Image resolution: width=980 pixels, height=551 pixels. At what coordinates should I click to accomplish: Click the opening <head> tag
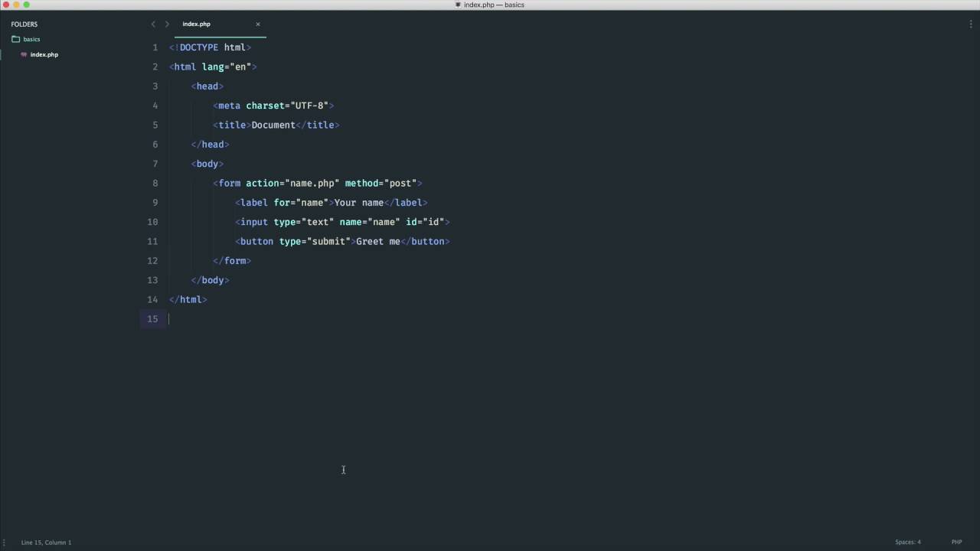pyautogui.click(x=207, y=86)
